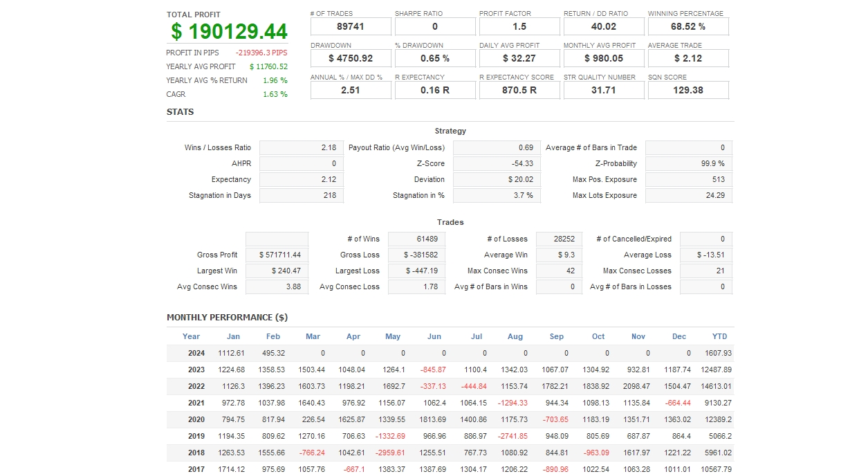
Task: Select the 2023 YTD value 12487.89
Action: tap(715, 370)
